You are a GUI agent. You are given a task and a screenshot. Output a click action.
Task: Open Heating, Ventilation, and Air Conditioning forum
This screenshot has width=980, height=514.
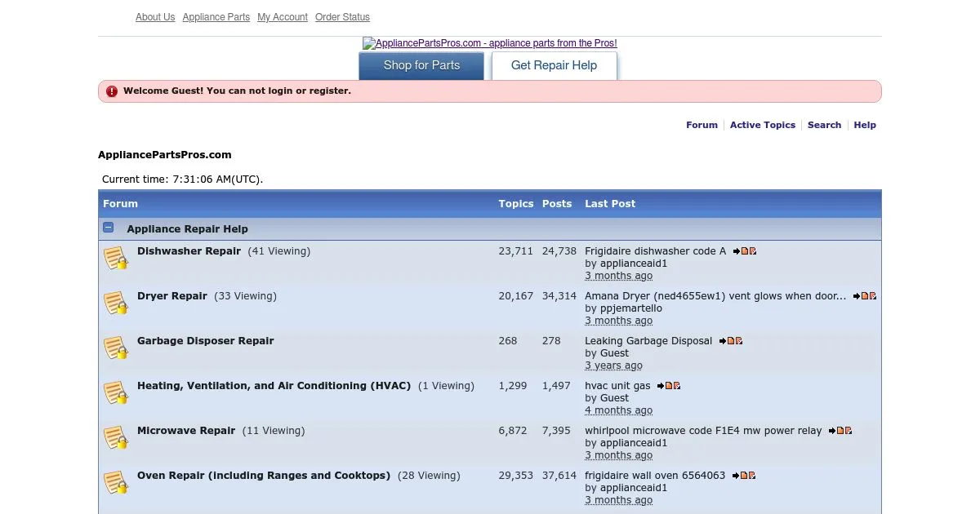coord(274,386)
